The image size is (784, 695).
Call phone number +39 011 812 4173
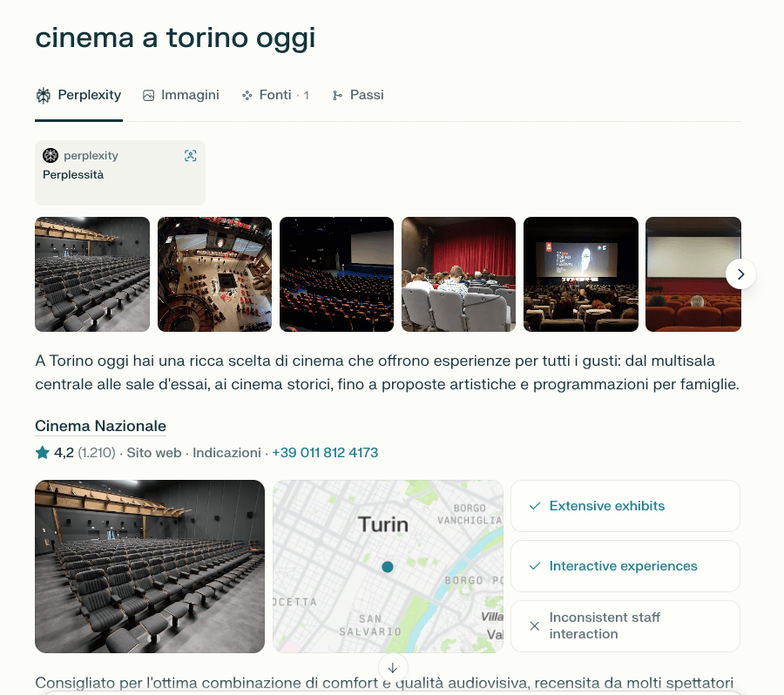pos(325,453)
